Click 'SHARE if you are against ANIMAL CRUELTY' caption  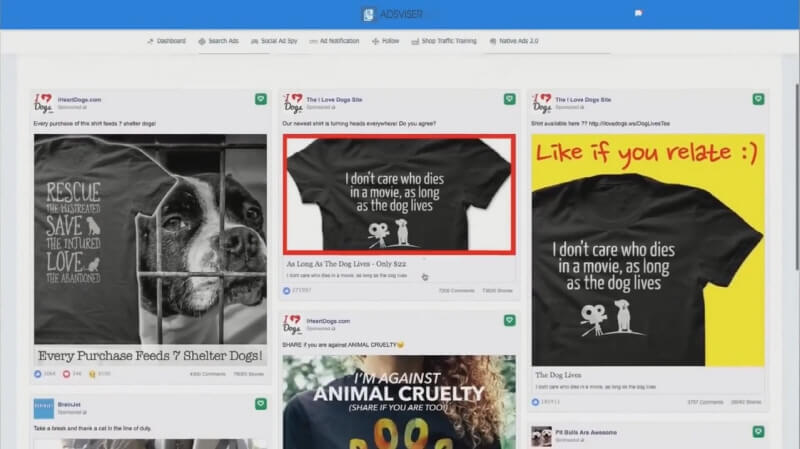tap(343, 345)
